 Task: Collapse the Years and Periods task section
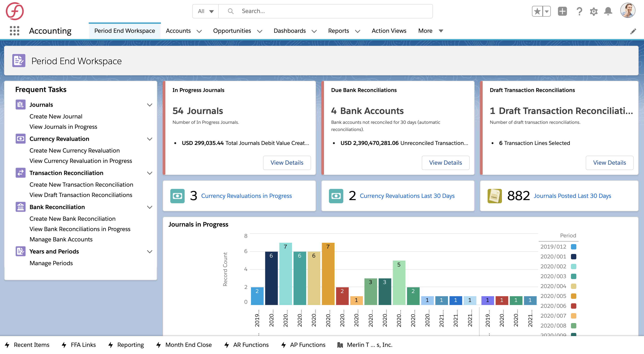(149, 252)
